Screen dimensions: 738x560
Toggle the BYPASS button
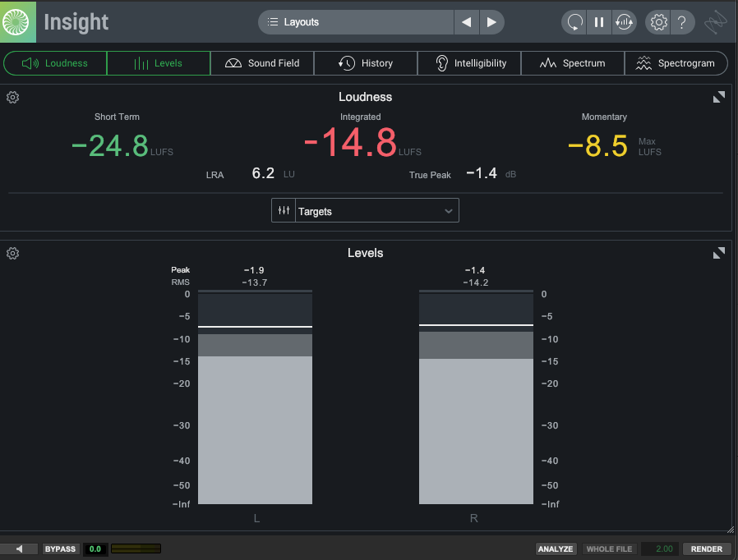[x=60, y=549]
